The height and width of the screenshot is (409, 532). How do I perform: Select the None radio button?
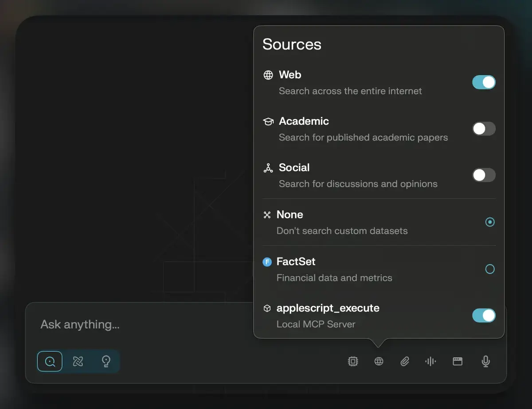pos(490,222)
